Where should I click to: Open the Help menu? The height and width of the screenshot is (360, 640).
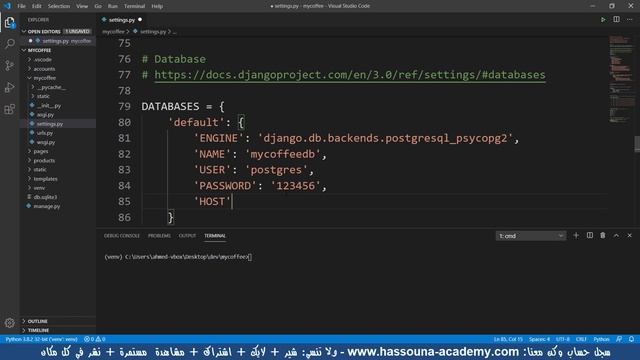click(x=157, y=6)
